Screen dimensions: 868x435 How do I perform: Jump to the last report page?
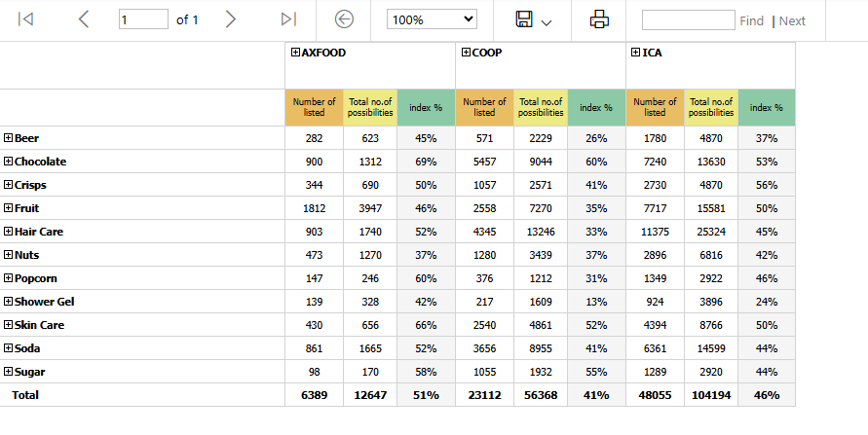(x=288, y=19)
